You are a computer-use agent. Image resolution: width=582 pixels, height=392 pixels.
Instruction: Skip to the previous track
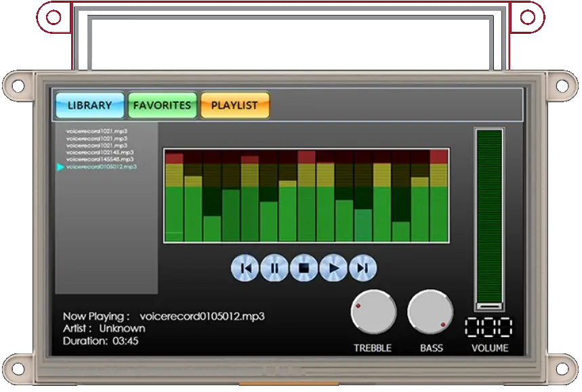(245, 267)
